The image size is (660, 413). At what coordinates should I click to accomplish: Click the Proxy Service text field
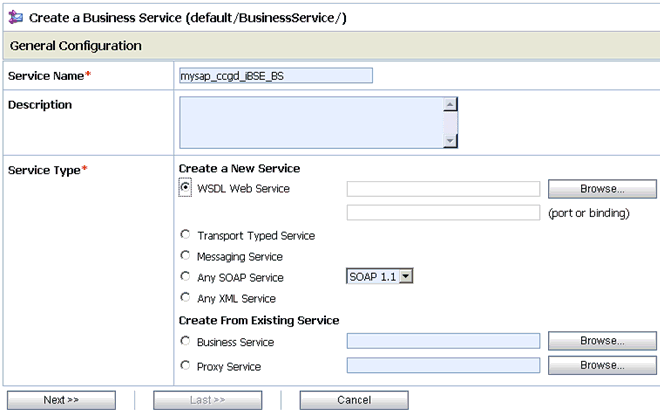(443, 365)
